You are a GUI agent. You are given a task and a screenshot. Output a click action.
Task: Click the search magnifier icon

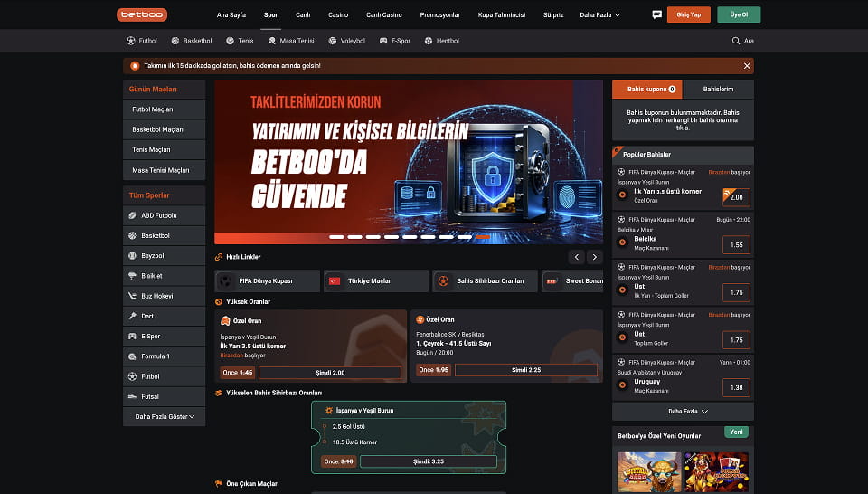(736, 41)
